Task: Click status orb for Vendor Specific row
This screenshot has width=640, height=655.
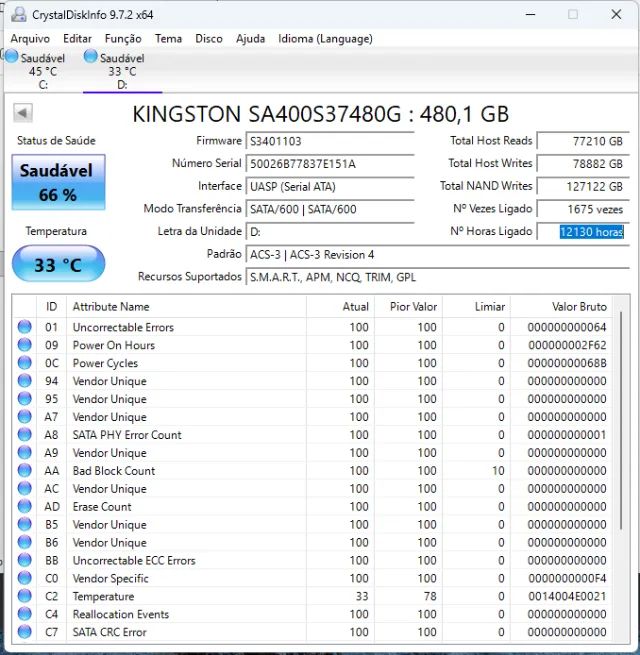Action: tap(25, 578)
